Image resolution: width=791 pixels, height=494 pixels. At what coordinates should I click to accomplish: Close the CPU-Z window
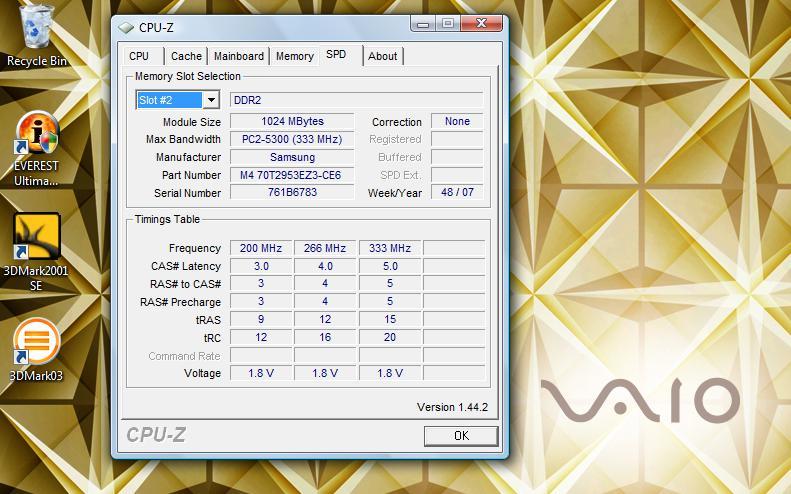[481, 23]
